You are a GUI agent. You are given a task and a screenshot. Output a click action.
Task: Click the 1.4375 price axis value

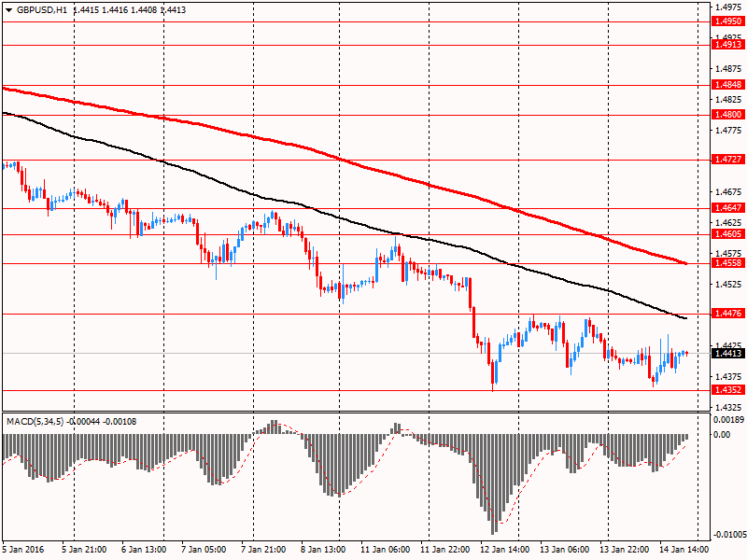tap(728, 377)
